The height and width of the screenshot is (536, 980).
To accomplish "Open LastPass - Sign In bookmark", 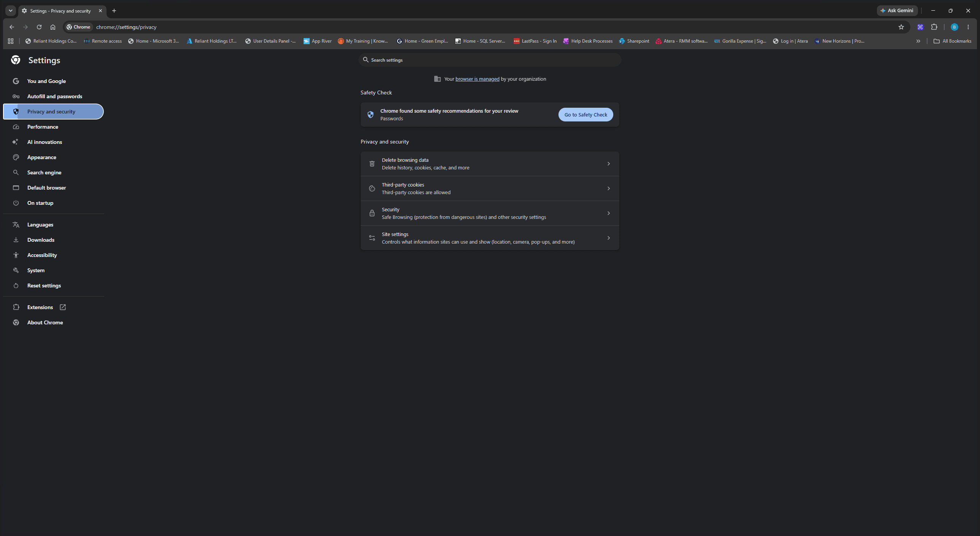I will click(535, 41).
